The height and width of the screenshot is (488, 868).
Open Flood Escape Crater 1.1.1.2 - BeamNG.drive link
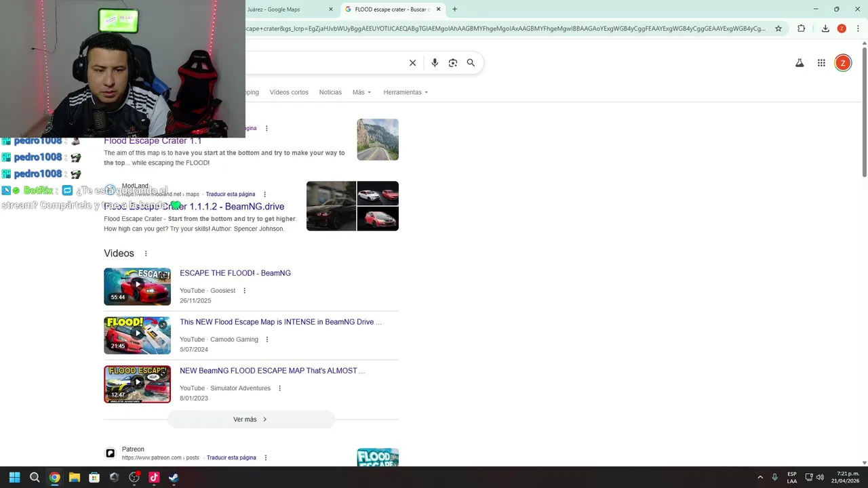tap(194, 207)
